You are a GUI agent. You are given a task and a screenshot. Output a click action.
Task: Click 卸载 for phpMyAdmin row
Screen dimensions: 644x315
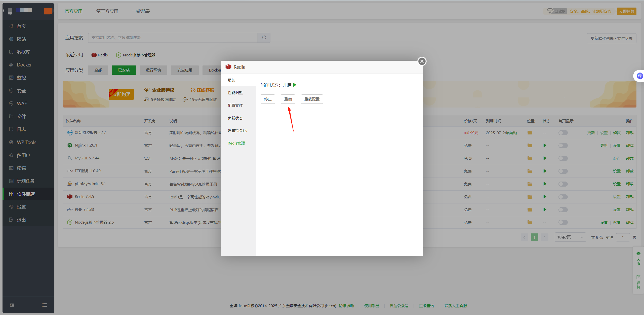[630, 184]
